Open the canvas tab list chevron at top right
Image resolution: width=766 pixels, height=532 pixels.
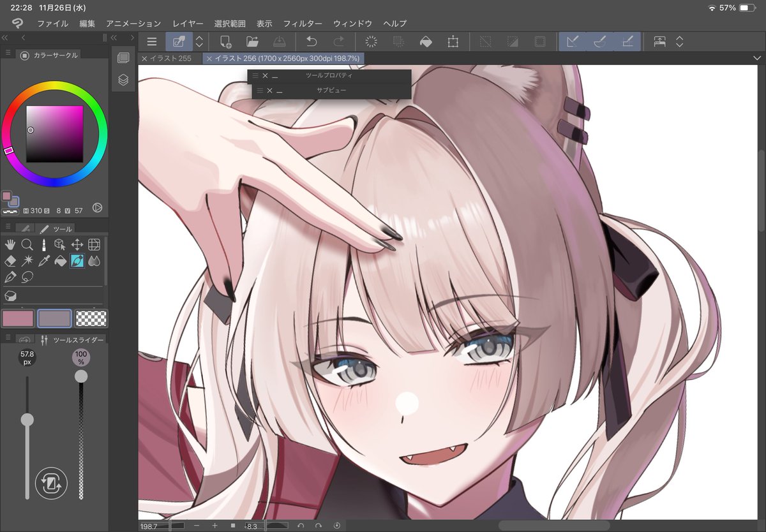[x=756, y=57]
